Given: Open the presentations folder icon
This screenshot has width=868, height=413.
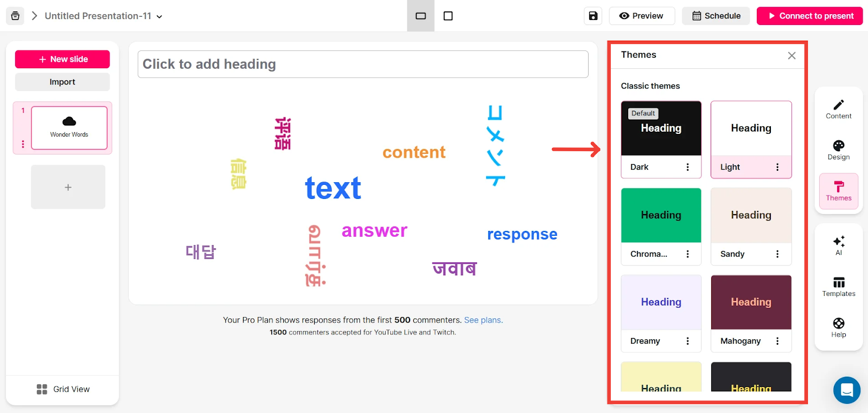Looking at the screenshot, I should coord(15,16).
